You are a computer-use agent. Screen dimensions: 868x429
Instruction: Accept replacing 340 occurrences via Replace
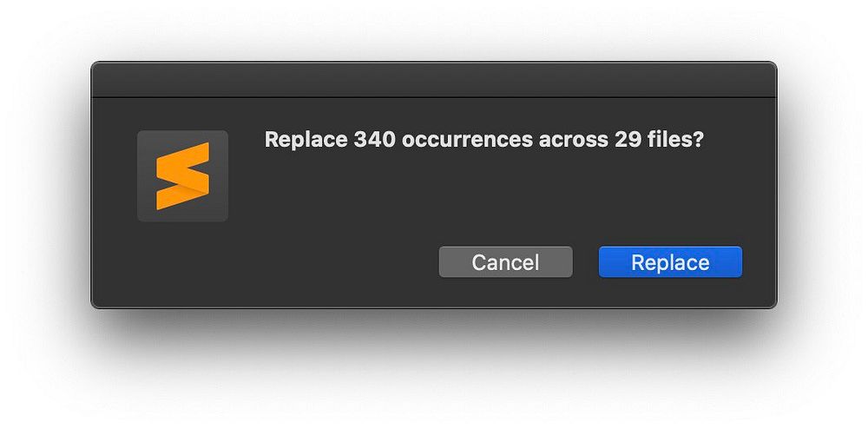point(670,261)
